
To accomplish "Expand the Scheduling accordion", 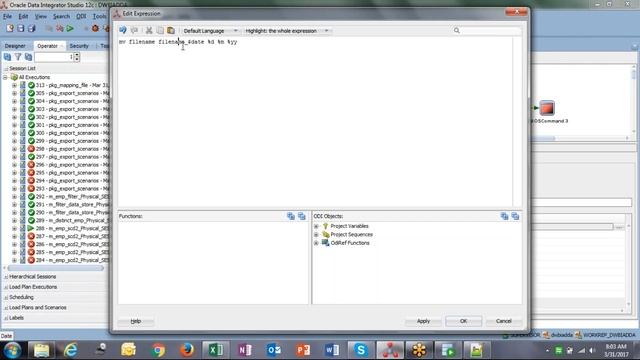I will (21, 297).
